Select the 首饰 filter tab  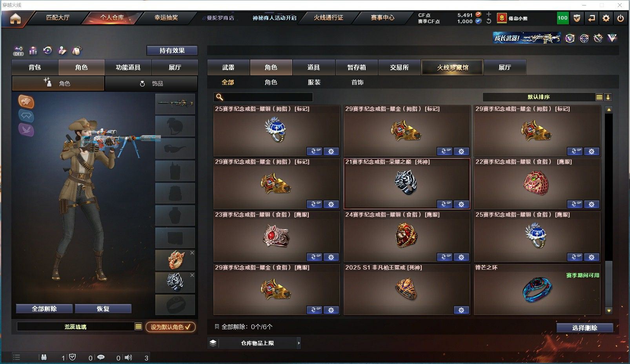[x=357, y=82]
